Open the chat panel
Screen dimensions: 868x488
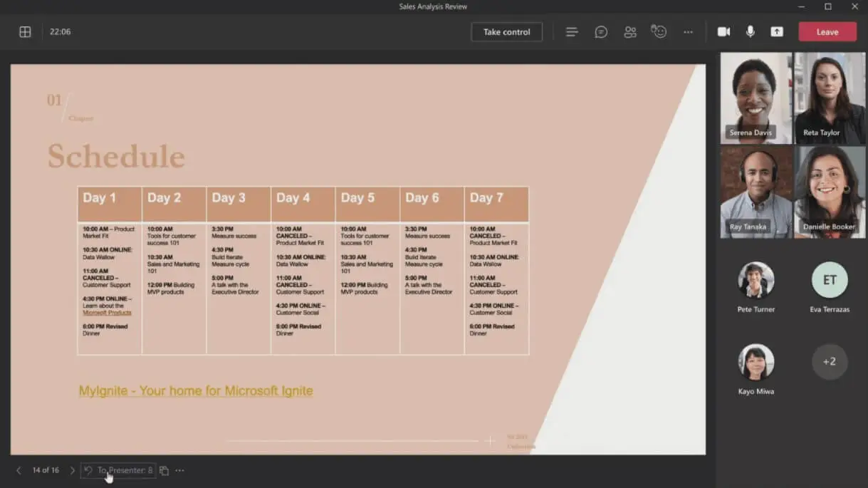click(600, 31)
